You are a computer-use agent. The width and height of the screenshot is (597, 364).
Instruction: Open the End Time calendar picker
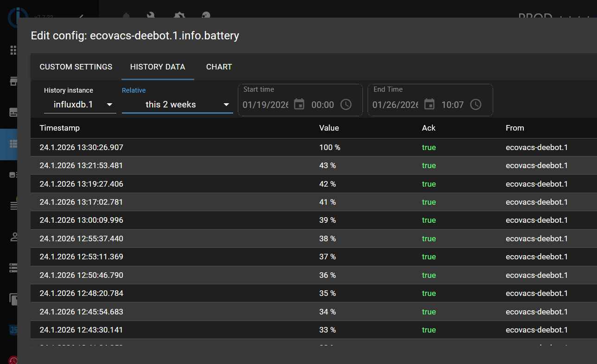(x=429, y=105)
